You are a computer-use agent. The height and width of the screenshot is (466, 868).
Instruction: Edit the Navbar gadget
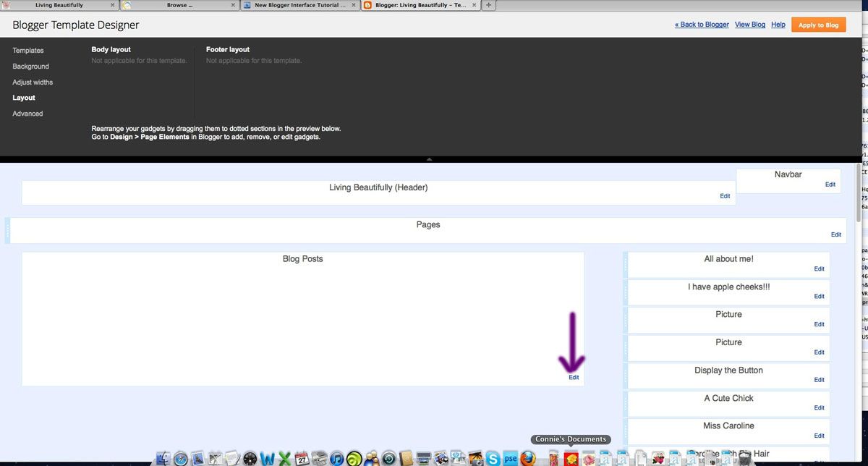pyautogui.click(x=830, y=185)
